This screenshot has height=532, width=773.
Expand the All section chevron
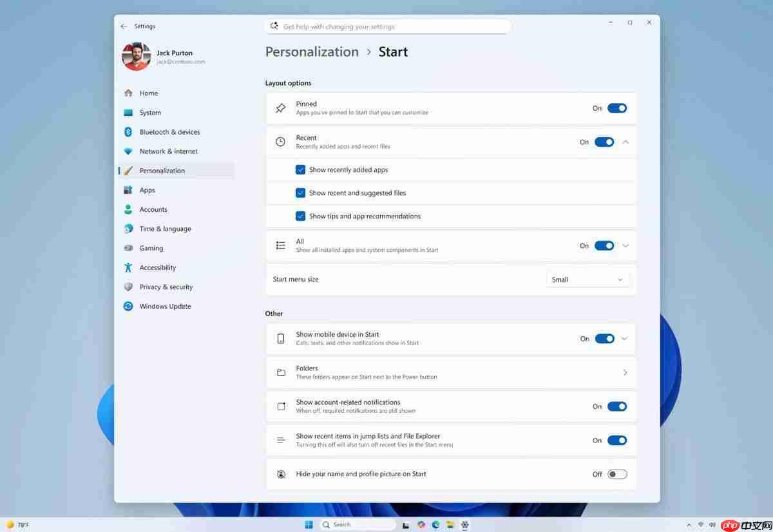tap(625, 245)
